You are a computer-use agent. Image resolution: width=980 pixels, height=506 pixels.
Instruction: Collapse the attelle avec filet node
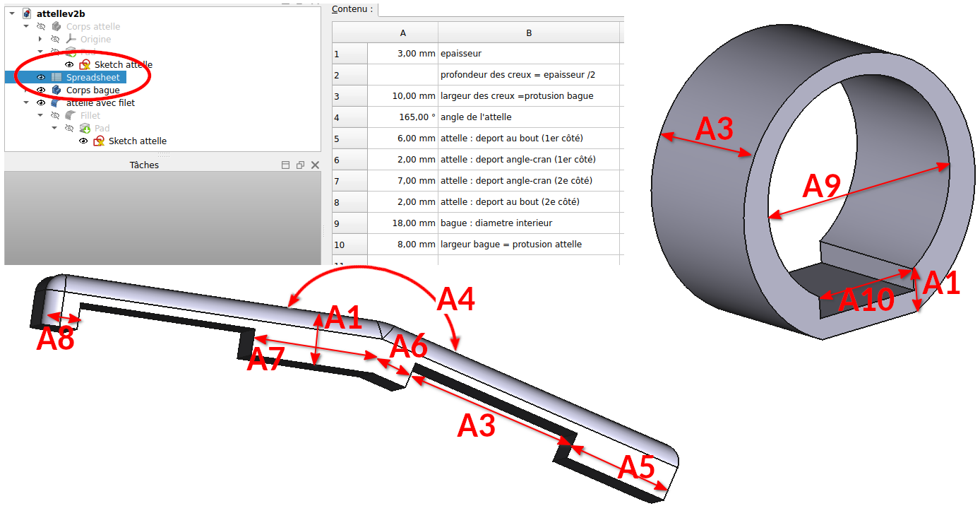[26, 102]
